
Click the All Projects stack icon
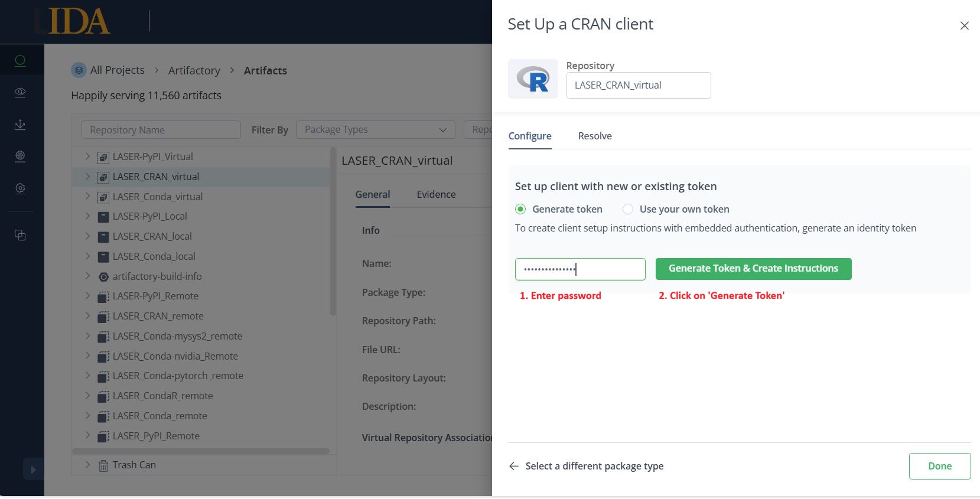pyautogui.click(x=79, y=70)
